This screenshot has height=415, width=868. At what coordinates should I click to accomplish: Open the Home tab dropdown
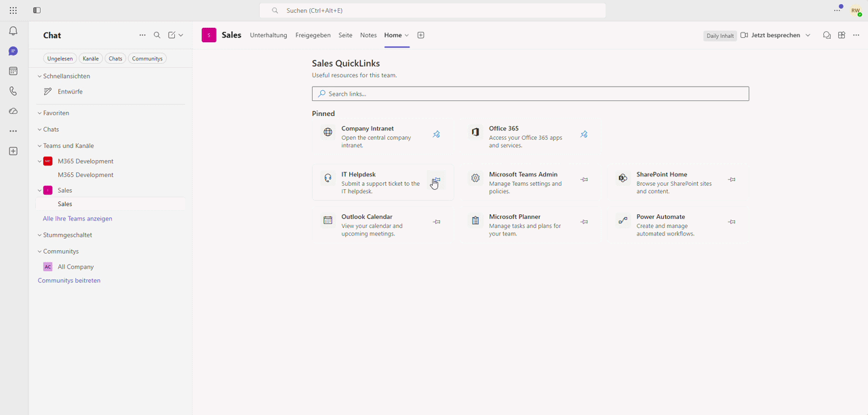406,35
